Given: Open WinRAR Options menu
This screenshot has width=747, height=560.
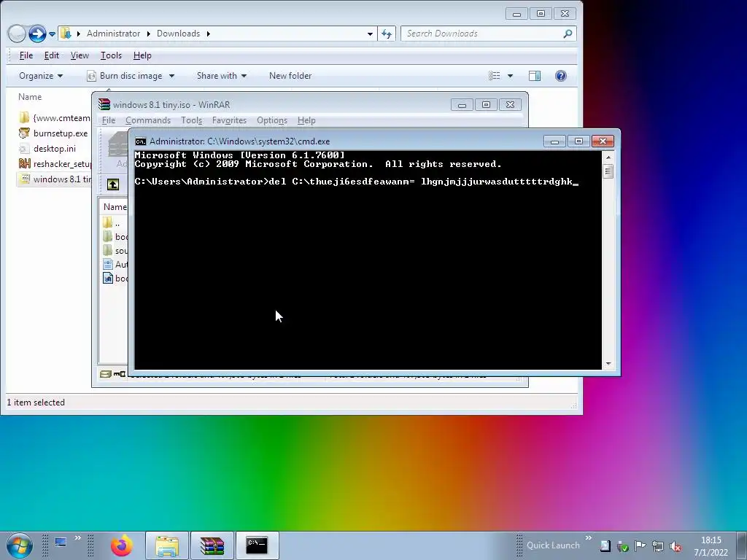Looking at the screenshot, I should tap(272, 120).
